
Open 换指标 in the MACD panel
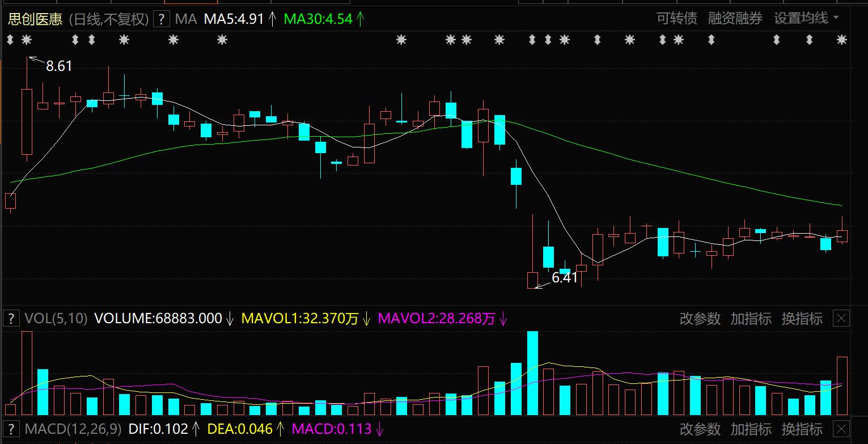(x=802, y=429)
